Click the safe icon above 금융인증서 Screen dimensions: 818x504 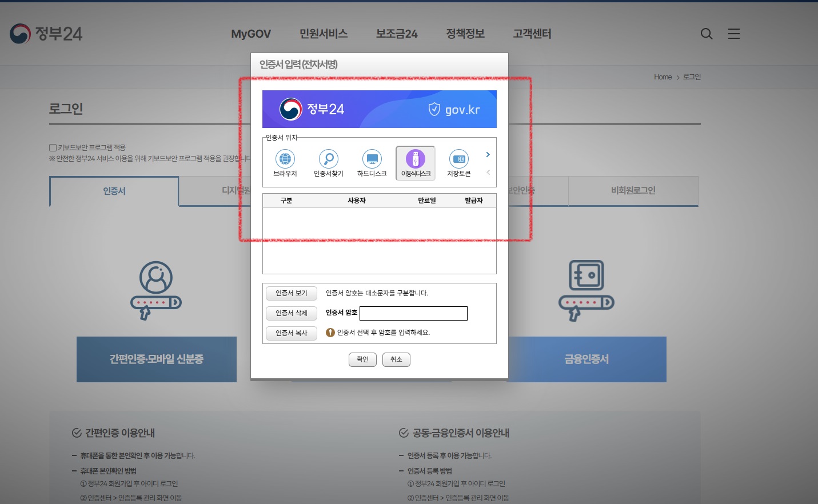586,290
